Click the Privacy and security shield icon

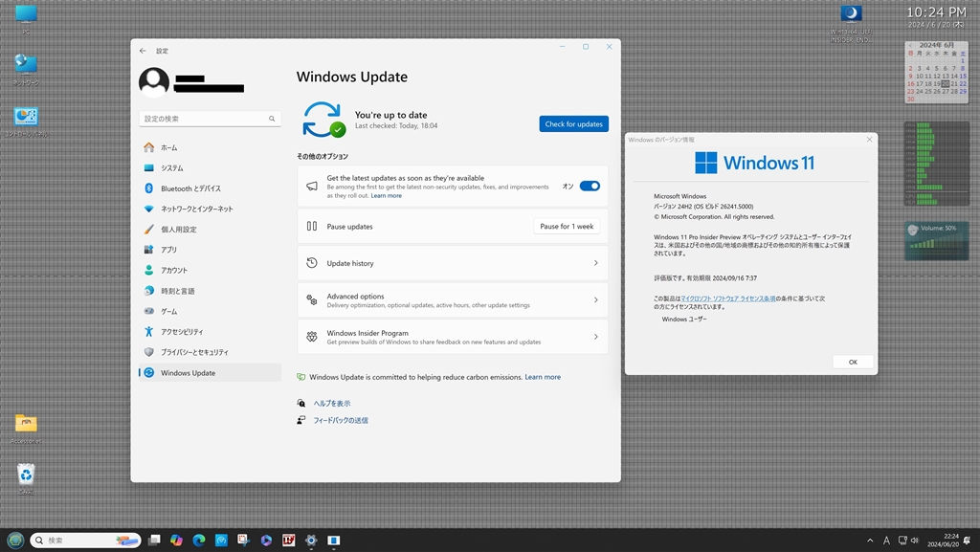point(148,352)
